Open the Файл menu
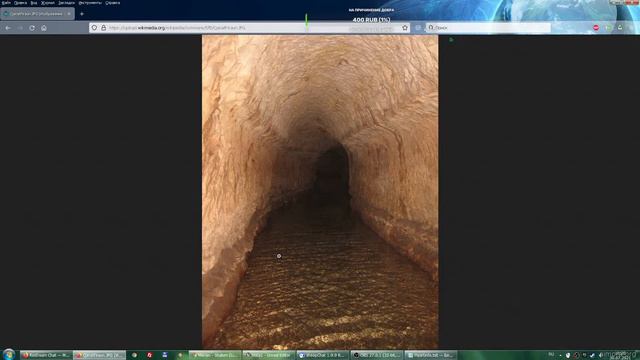Screen dimensions: 640x360 click(6, 3)
